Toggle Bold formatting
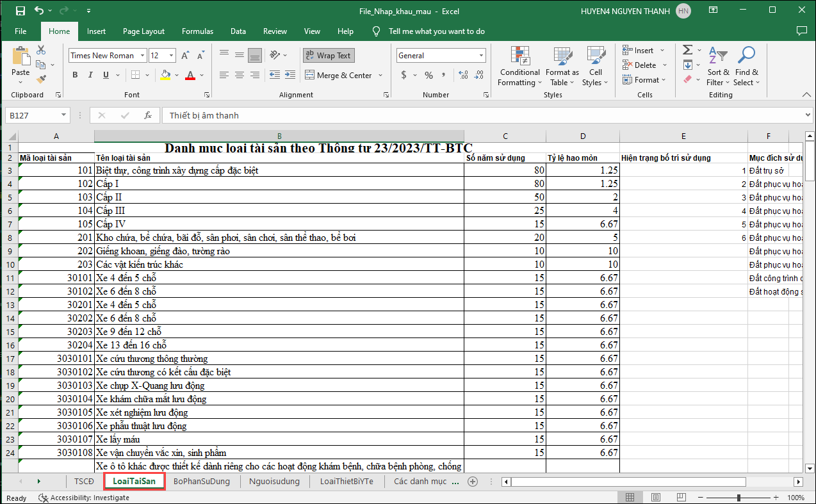The width and height of the screenshot is (816, 504). coord(75,75)
